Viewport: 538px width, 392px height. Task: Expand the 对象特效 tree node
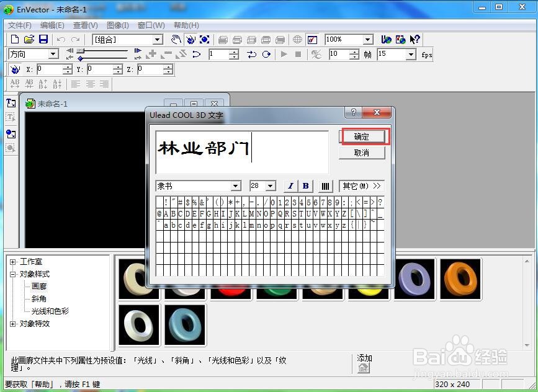tap(12, 324)
